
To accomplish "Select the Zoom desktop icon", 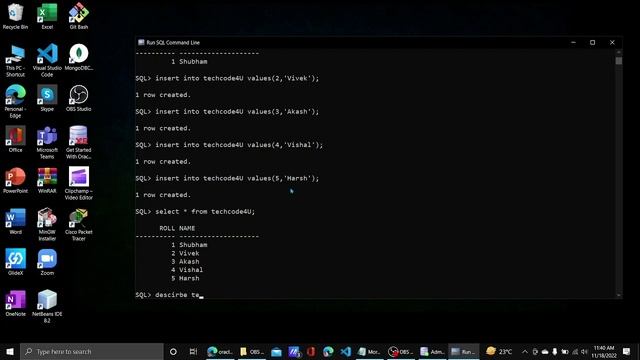I will point(47,262).
